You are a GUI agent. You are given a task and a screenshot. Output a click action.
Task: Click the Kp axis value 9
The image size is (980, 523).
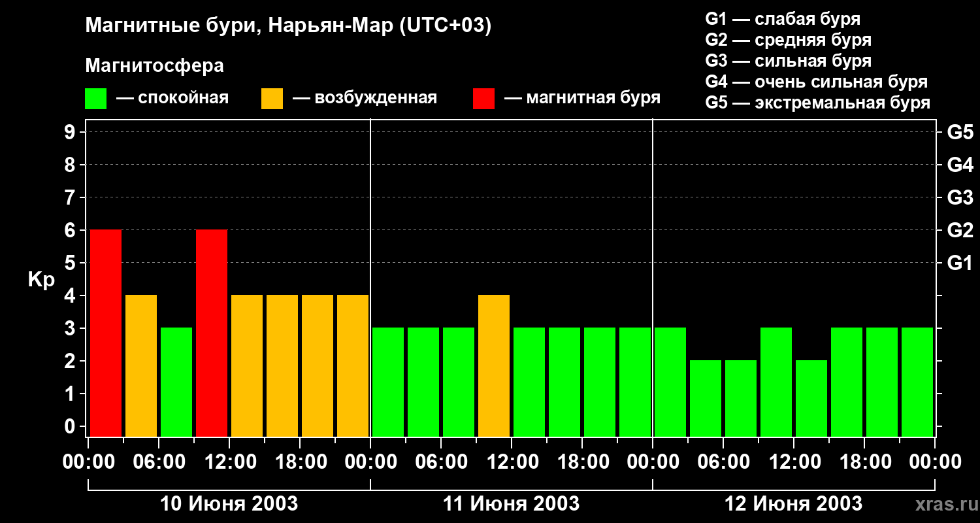pos(71,132)
